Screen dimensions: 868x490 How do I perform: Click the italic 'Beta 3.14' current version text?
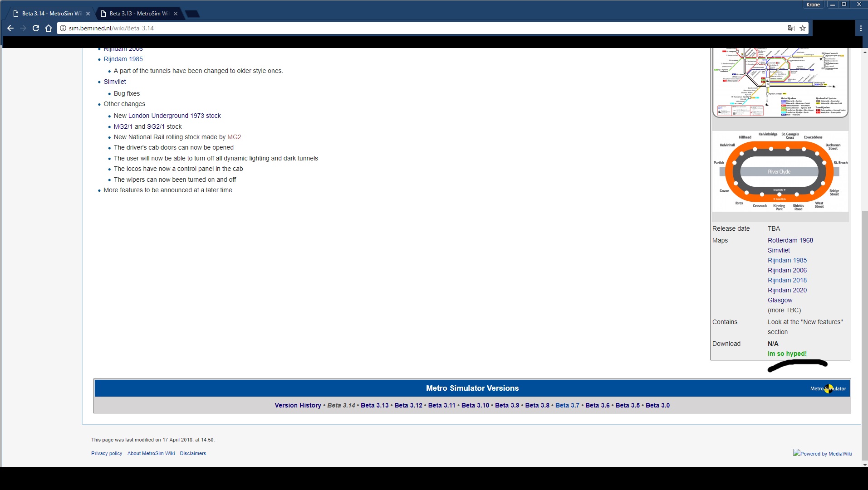click(x=341, y=405)
